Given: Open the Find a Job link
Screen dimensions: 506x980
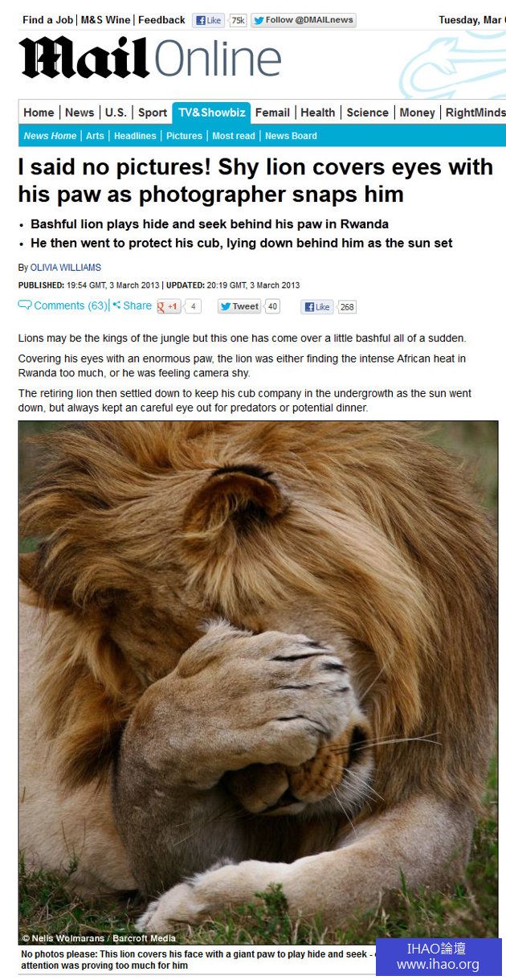Looking at the screenshot, I should pyautogui.click(x=47, y=20).
